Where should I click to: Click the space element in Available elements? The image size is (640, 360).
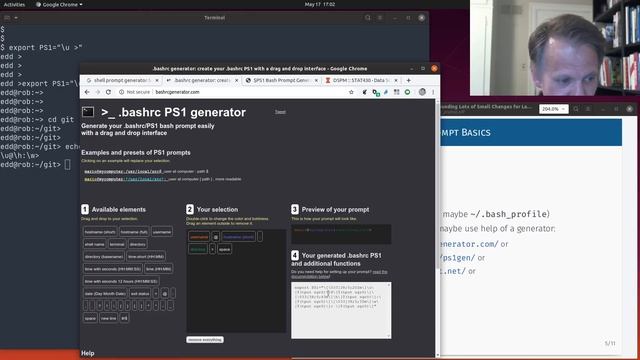tap(90, 318)
